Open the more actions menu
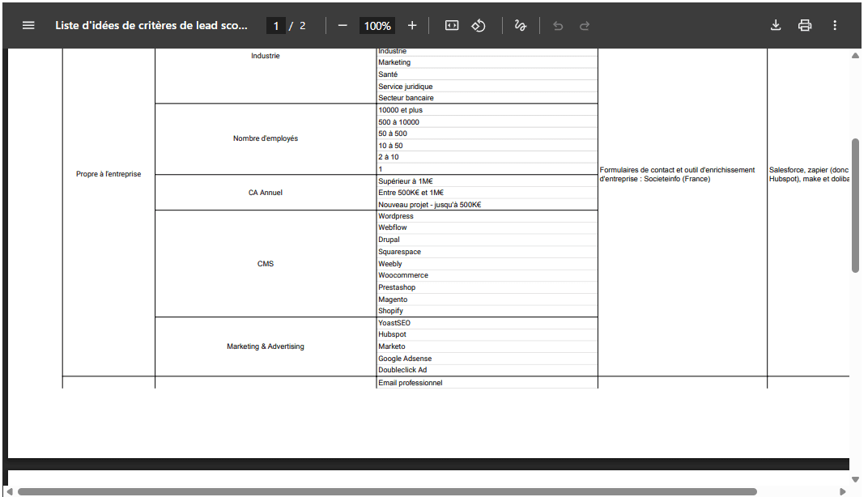This screenshot has width=868, height=497. point(835,25)
